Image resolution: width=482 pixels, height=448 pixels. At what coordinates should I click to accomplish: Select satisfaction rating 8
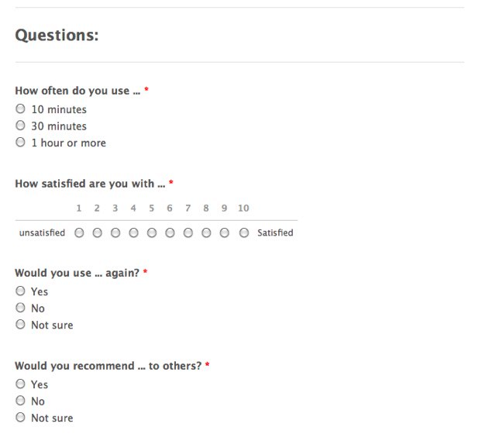(x=206, y=233)
